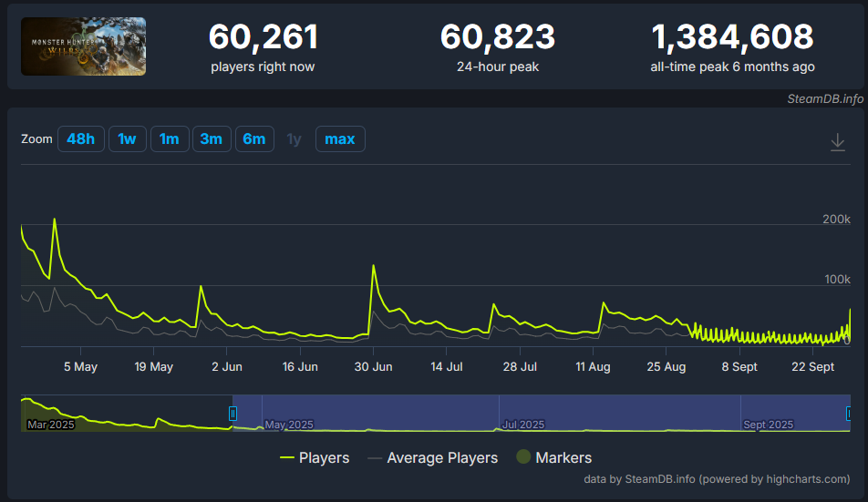Click the Mar 2025 area in the navigator
The image size is (868, 502).
[50, 425]
